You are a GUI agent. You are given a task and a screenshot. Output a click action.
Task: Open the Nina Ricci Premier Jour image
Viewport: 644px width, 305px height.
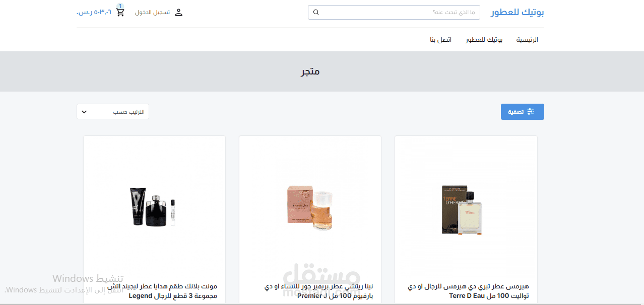(x=310, y=208)
